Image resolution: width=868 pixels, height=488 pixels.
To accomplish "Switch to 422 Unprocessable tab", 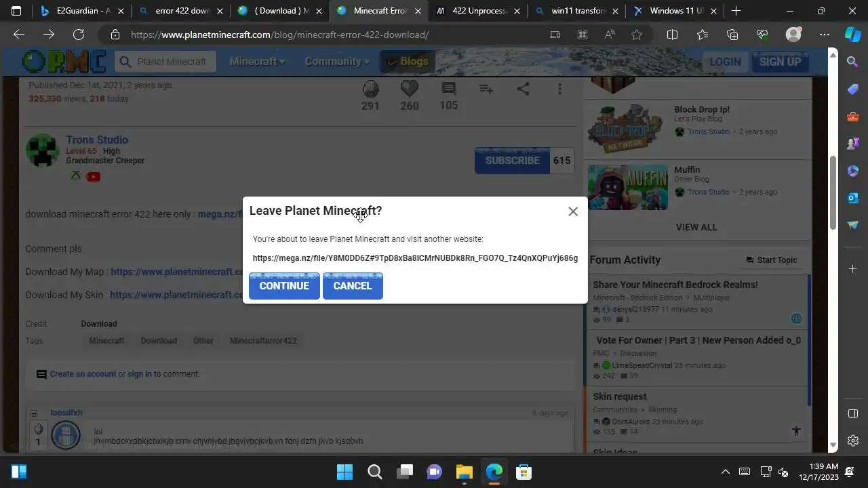I will coord(477,11).
